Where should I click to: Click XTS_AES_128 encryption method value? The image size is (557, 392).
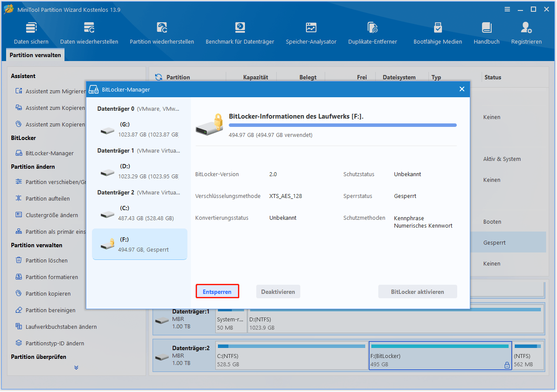point(285,196)
